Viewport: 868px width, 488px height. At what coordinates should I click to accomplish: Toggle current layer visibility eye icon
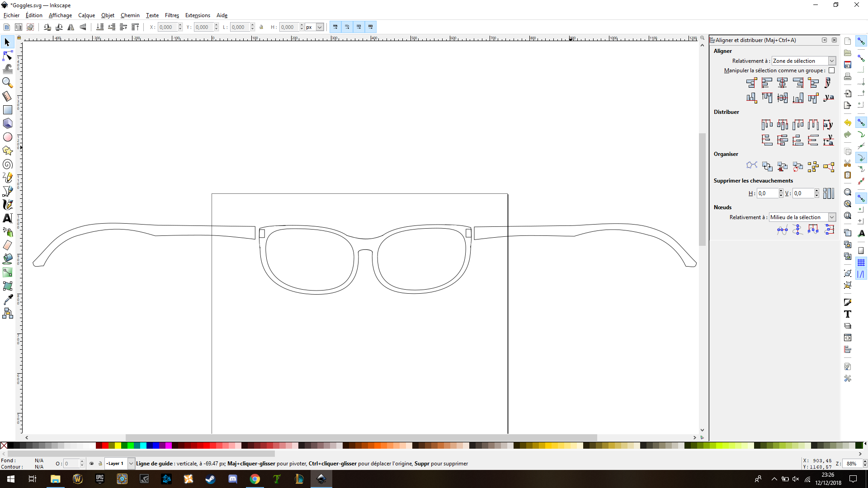coord(92,464)
